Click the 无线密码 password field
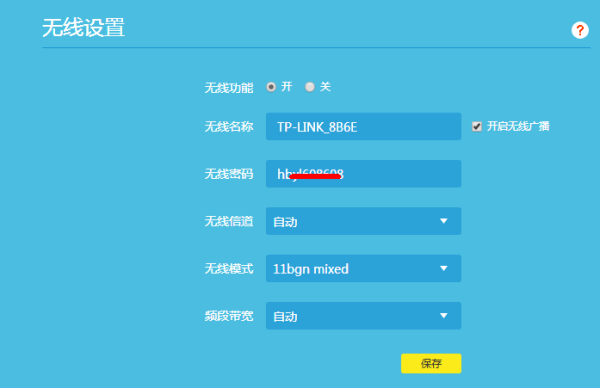The height and width of the screenshot is (388, 600). (x=364, y=174)
